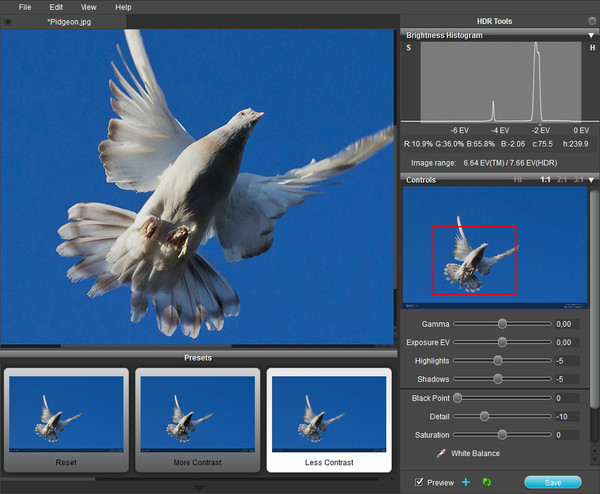Pick the White Balance eyedropper tool
600x494 pixels.
point(441,454)
